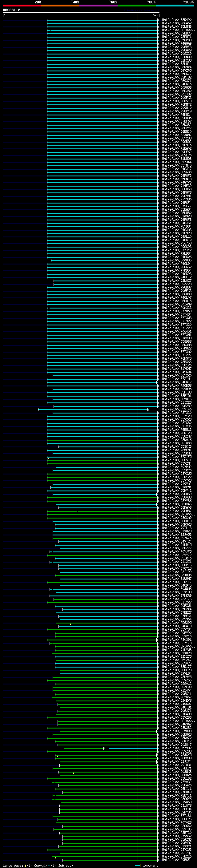
Task: Click the cyan ~100% identity legend segment
Action: pos(175,6)
